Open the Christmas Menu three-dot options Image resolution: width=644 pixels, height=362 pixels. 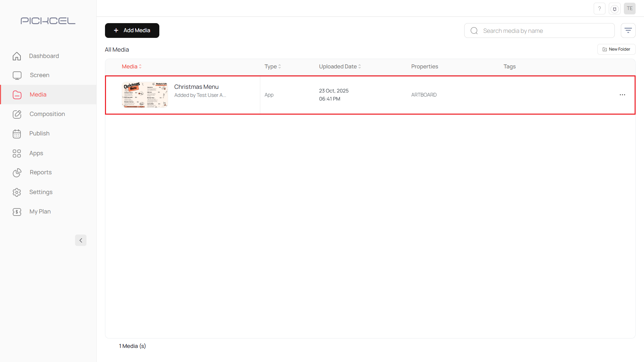click(x=622, y=95)
